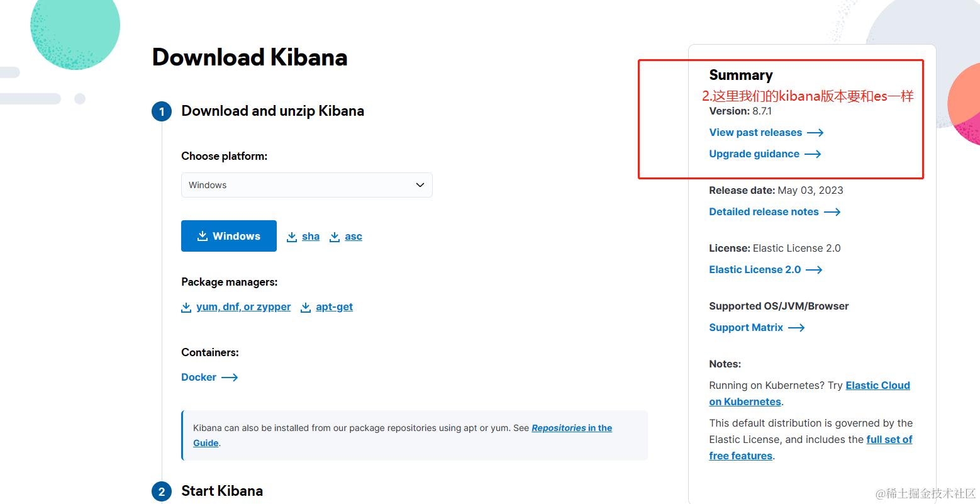Click the arrow beside Upgrade guidance
The image size is (980, 504).
(x=813, y=154)
